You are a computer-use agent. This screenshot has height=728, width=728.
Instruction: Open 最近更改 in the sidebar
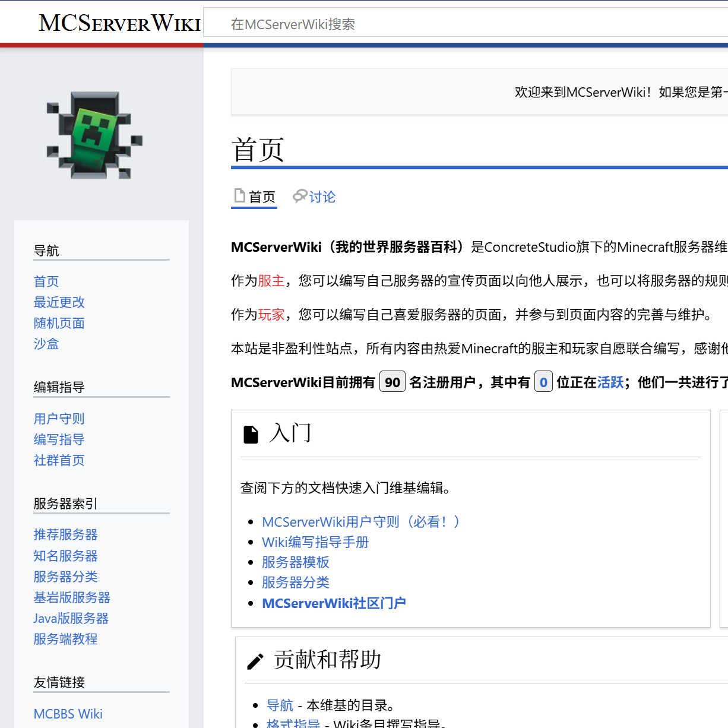coord(59,302)
